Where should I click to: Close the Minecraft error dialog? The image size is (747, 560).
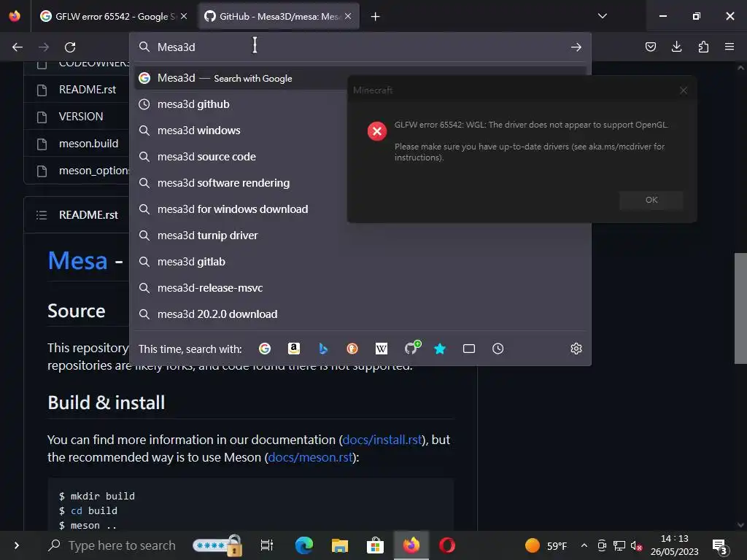[x=683, y=90]
